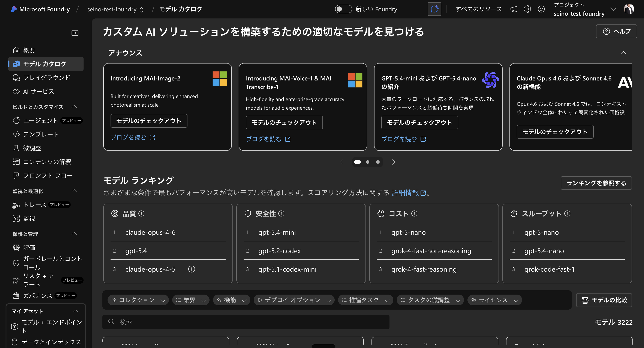Show info for claude-opus-4-5 ranking entry

(192, 269)
